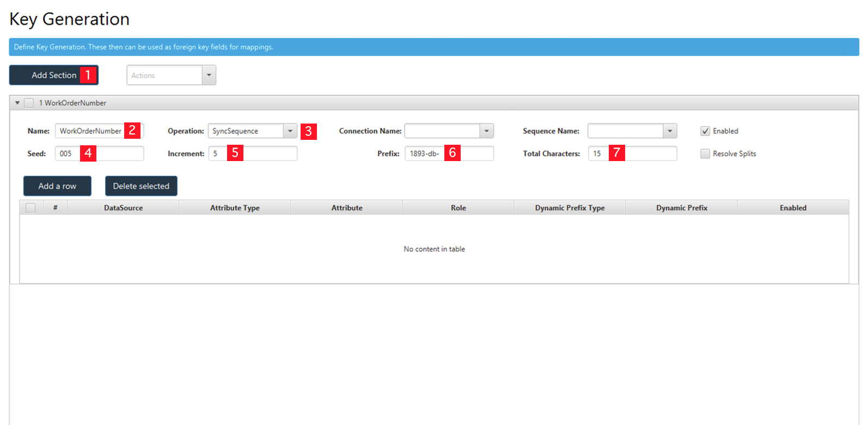Uncheck the Enabled checkbox
Screen dimensions: 868x425
[x=705, y=131]
